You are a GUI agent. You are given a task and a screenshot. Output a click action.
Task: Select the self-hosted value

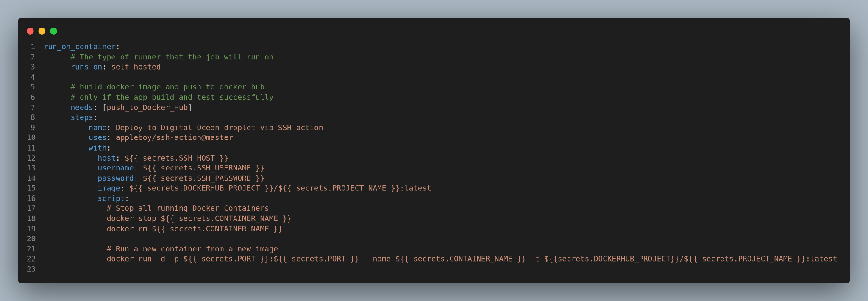click(136, 67)
